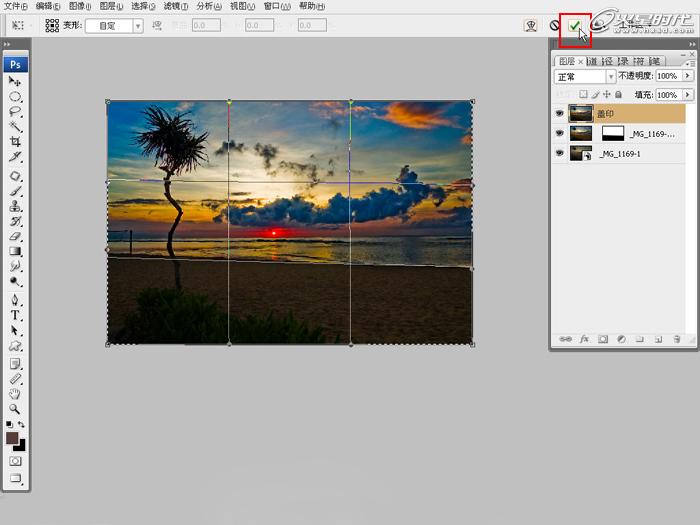Screen dimensions: 700x525
Task: Open the File menu
Action: point(16,6)
